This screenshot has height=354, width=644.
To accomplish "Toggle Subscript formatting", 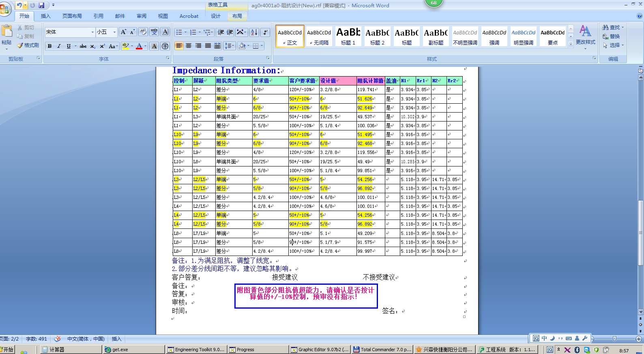I will (x=93, y=46).
